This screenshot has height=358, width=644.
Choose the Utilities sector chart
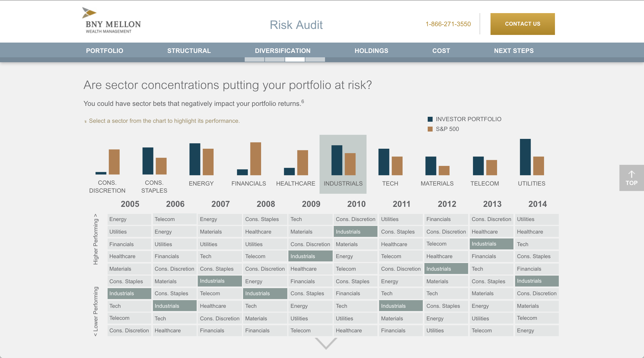(x=531, y=164)
